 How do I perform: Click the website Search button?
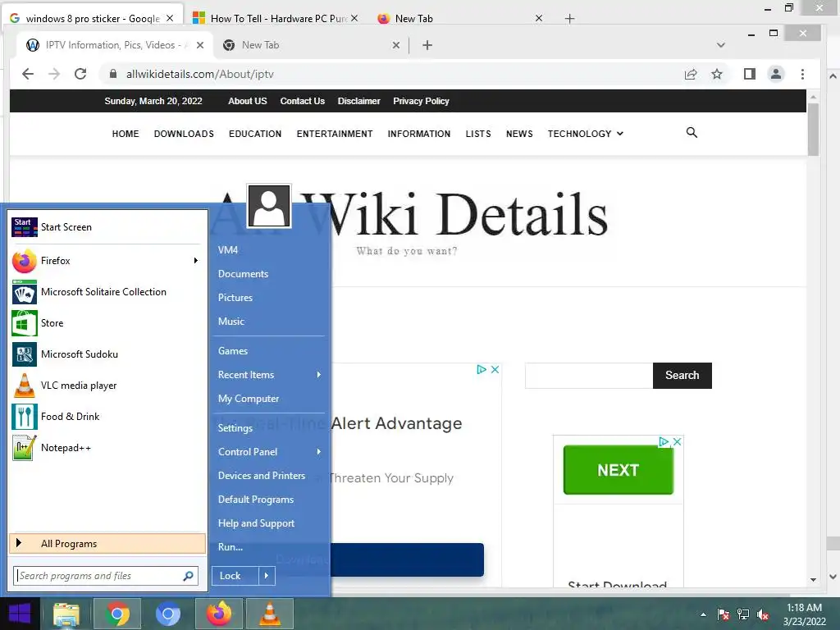(x=682, y=376)
